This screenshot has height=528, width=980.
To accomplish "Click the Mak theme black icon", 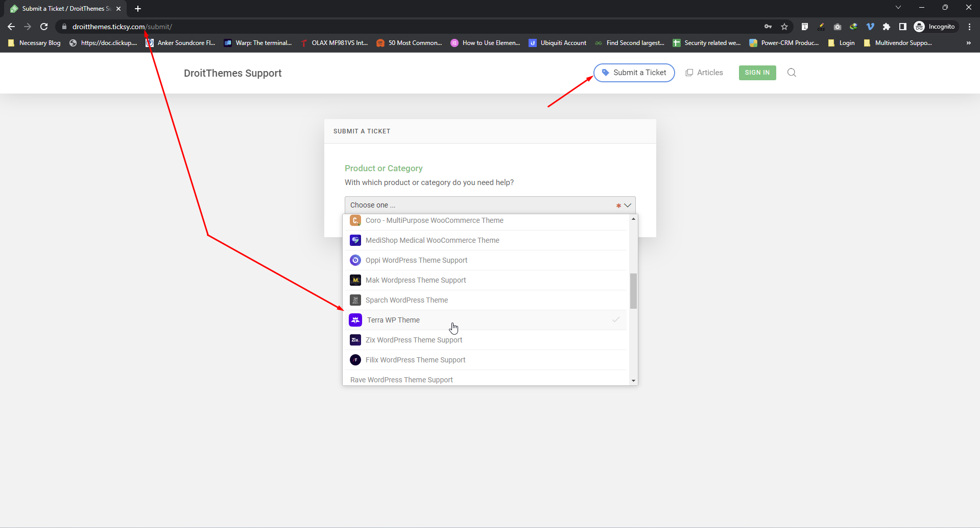I will (355, 280).
